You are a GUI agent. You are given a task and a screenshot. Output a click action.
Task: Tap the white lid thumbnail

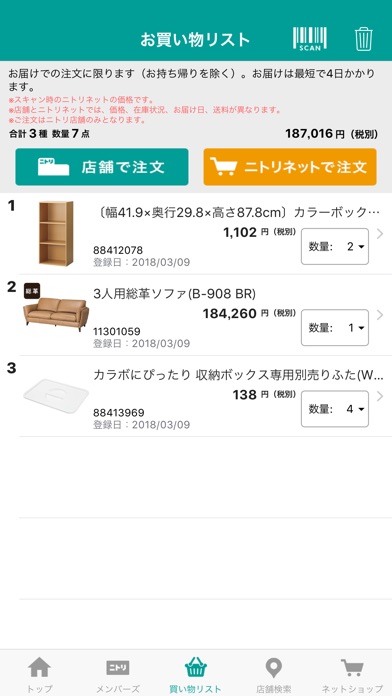[56, 395]
